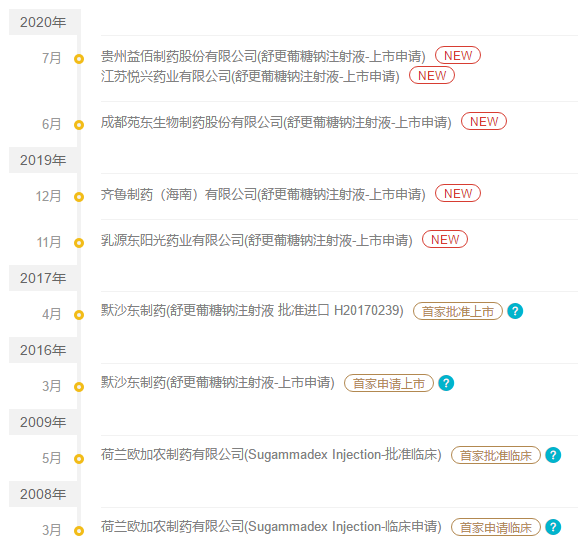This screenshot has height=550, width=578.
Task: Click timeline dot for 2019年 11月
Action: 79,243
